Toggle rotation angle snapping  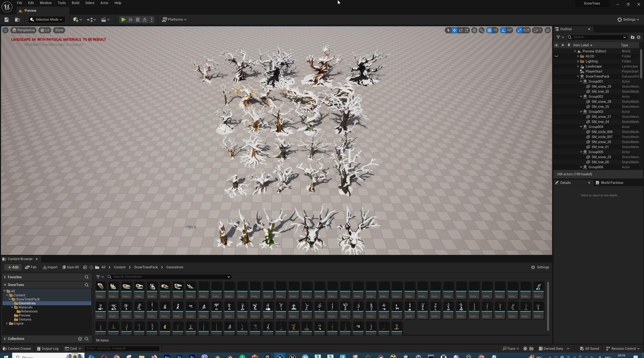(503, 30)
